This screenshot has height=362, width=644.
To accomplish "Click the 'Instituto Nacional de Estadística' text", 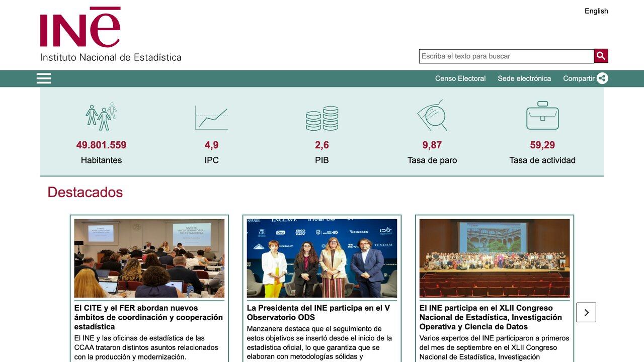I will (111, 57).
